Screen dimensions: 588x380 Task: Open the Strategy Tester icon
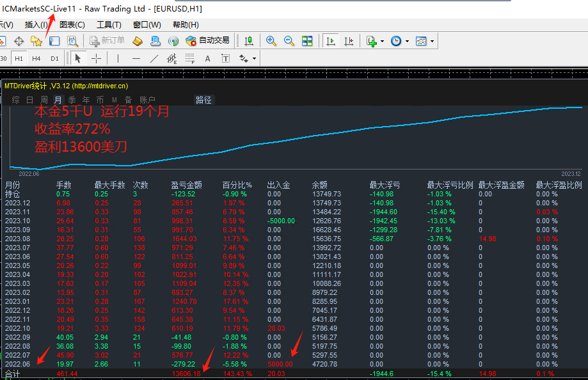72,42
